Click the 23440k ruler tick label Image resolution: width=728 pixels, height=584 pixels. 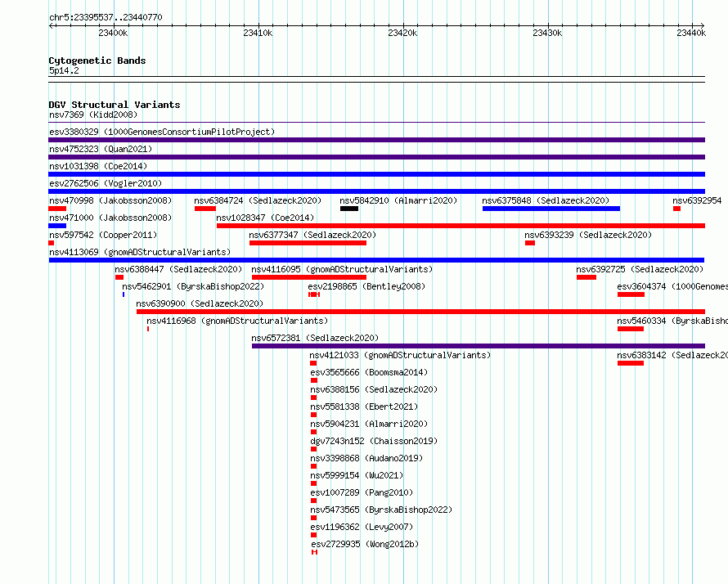click(x=691, y=33)
